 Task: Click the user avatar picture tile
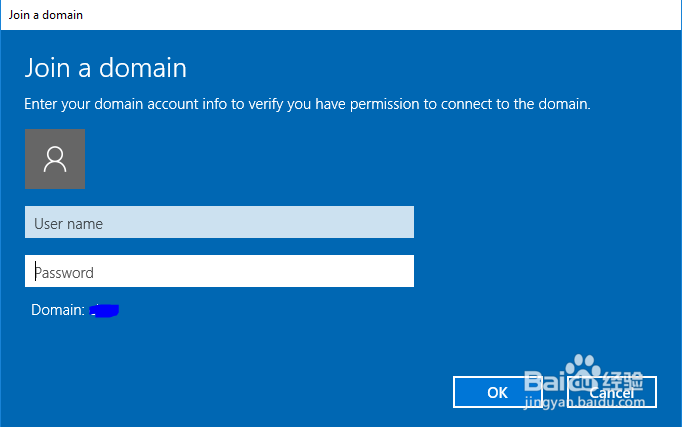coord(55,159)
